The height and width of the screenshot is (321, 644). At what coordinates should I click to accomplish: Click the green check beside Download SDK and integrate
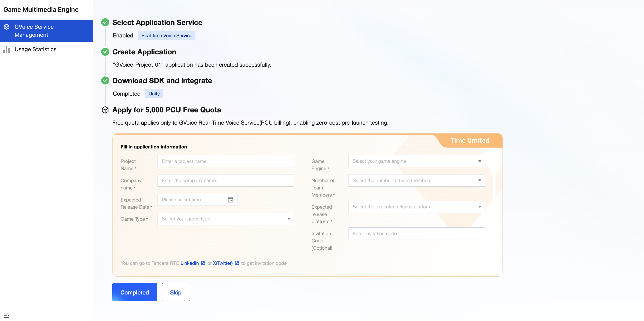tap(105, 80)
